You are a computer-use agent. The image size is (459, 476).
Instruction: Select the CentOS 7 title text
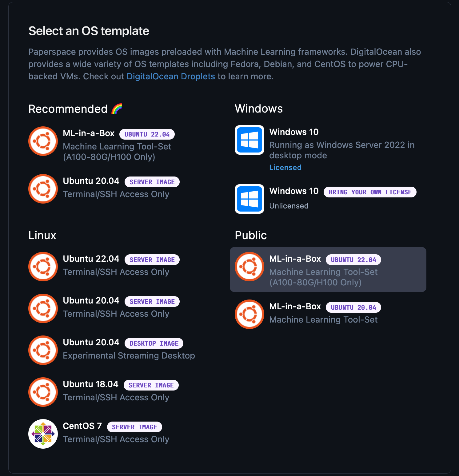tap(82, 426)
